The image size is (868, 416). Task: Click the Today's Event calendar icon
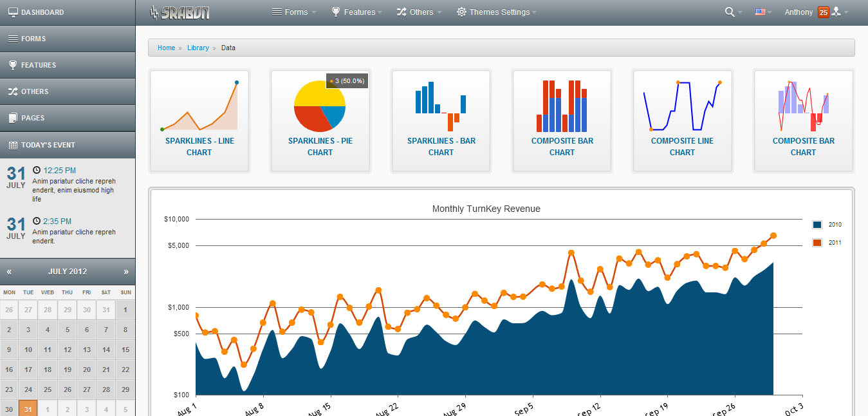click(x=13, y=145)
